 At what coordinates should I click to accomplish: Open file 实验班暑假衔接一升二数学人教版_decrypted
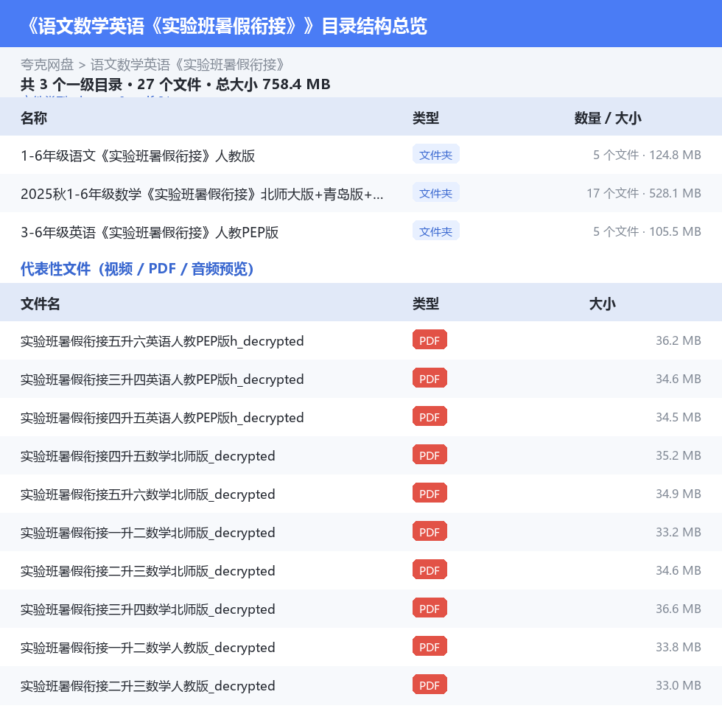[x=147, y=647]
